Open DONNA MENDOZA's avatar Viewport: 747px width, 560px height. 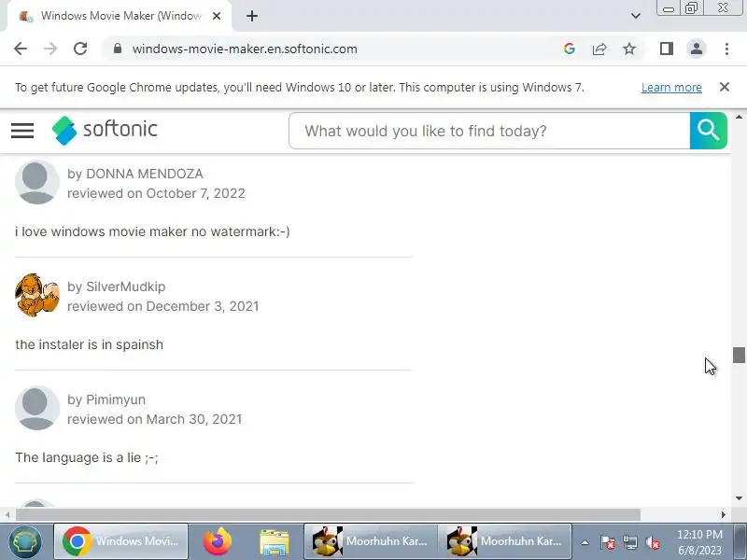tap(37, 183)
